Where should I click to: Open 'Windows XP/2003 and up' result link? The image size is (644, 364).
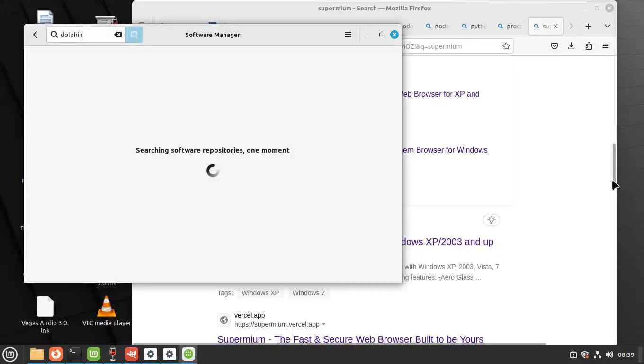pos(448,242)
